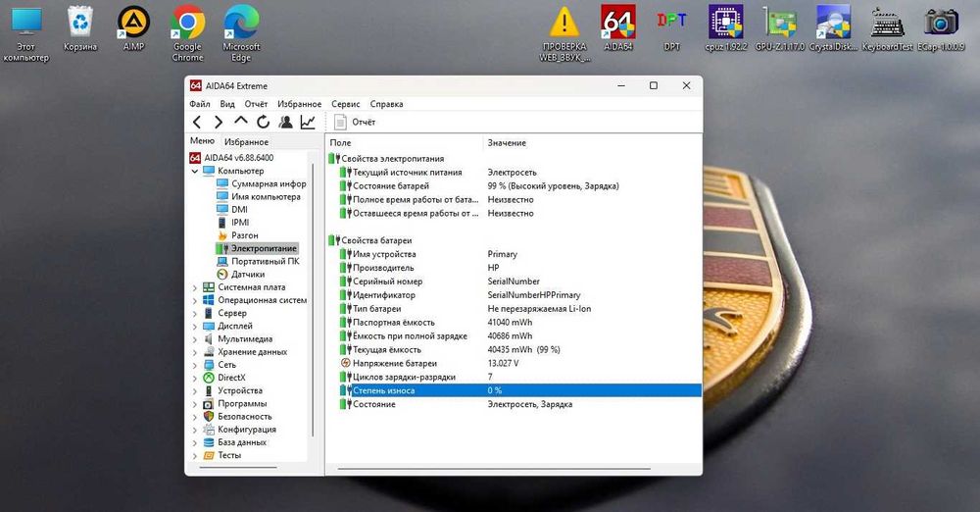This screenshot has height=512, width=980.
Task: Select Суммарная информация tree item
Action: click(x=262, y=183)
